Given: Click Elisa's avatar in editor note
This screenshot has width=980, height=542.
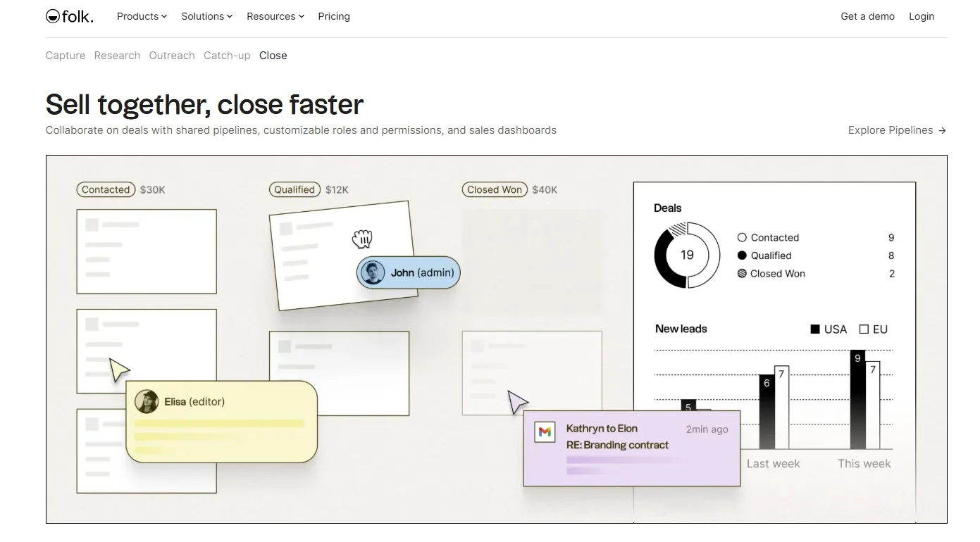Looking at the screenshot, I should pos(147,401).
